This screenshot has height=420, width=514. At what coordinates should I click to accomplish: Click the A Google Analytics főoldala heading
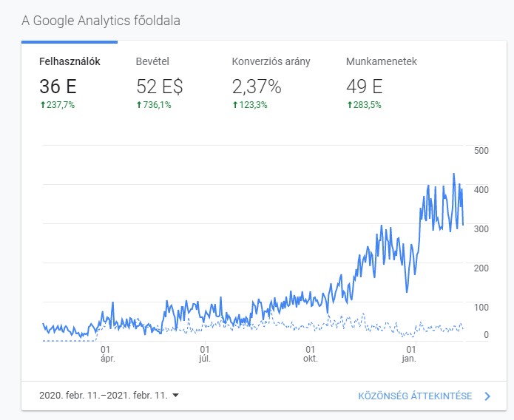point(101,21)
